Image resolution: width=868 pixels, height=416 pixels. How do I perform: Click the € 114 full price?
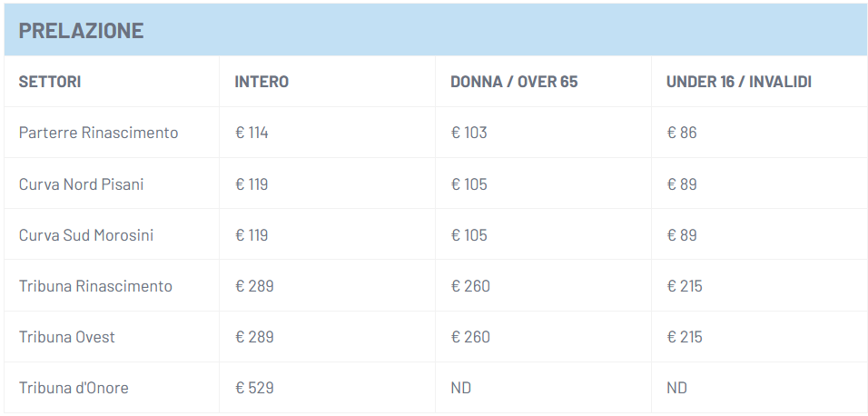coord(252,133)
